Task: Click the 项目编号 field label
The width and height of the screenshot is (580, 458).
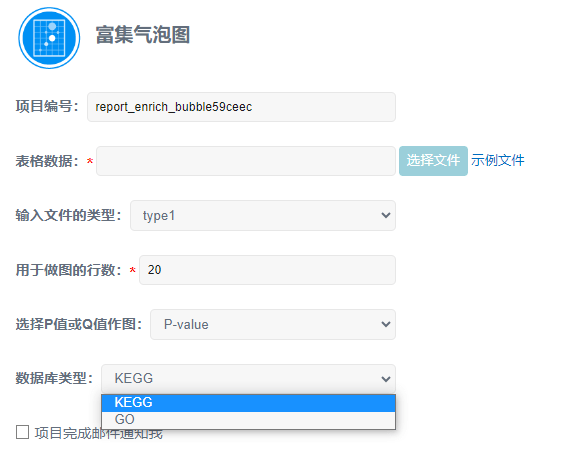Action: [47, 107]
